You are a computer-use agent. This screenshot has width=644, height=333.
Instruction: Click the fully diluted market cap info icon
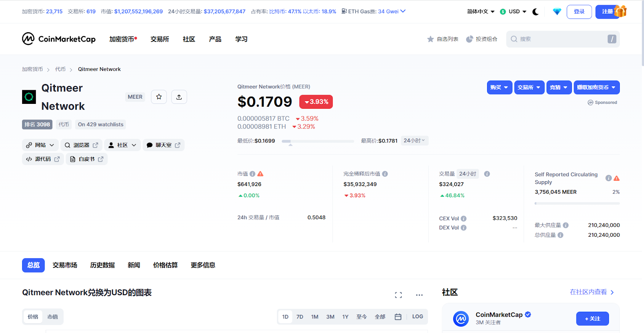tap(385, 174)
